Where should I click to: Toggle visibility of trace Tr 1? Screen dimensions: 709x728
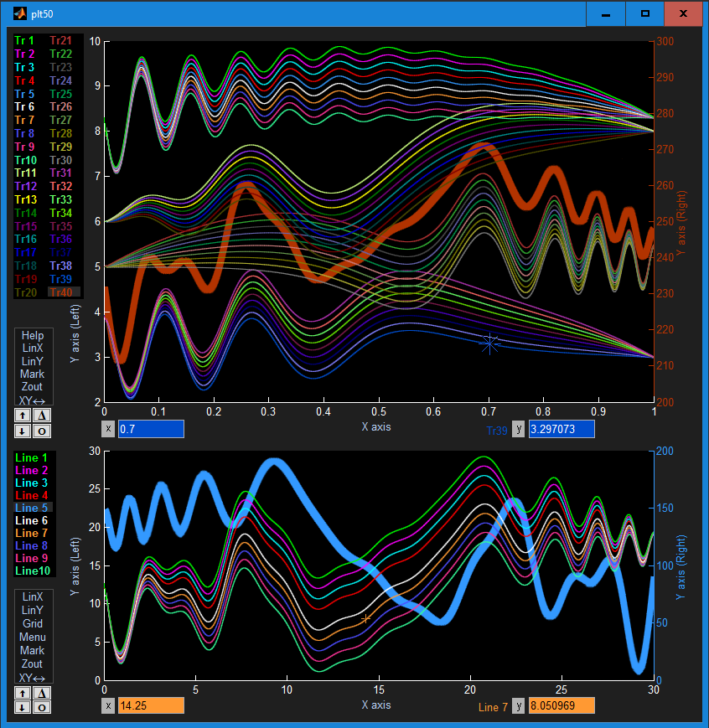24,40
